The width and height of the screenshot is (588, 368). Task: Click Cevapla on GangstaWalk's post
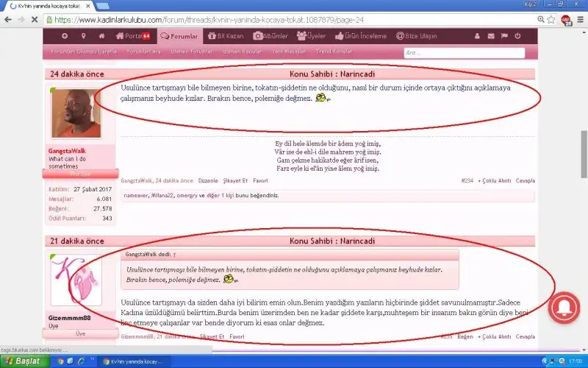coord(525,180)
